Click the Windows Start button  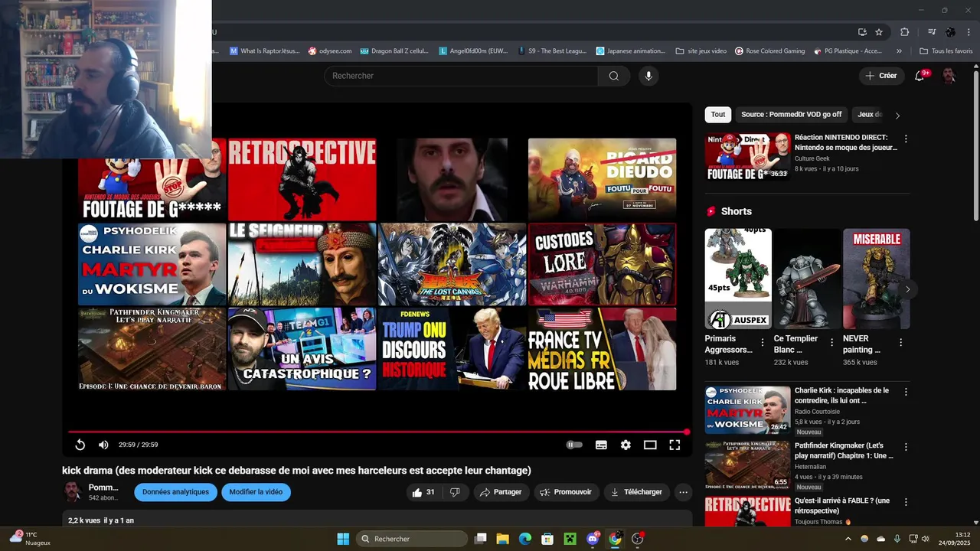tap(343, 539)
